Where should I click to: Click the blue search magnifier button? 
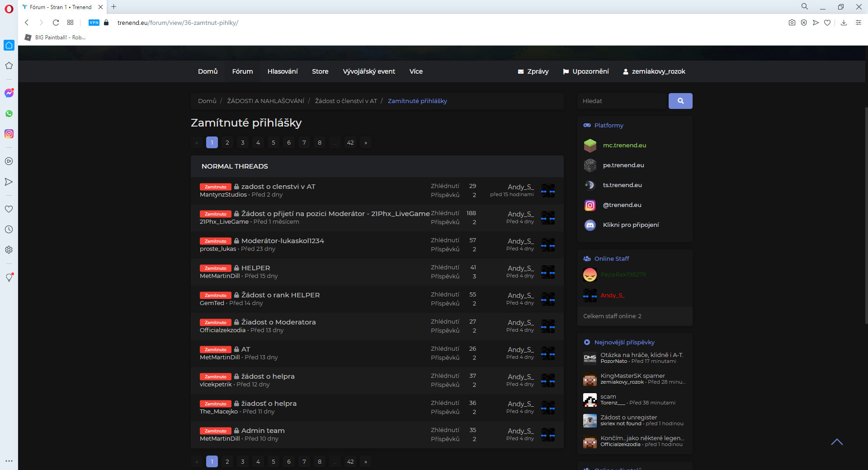point(680,101)
